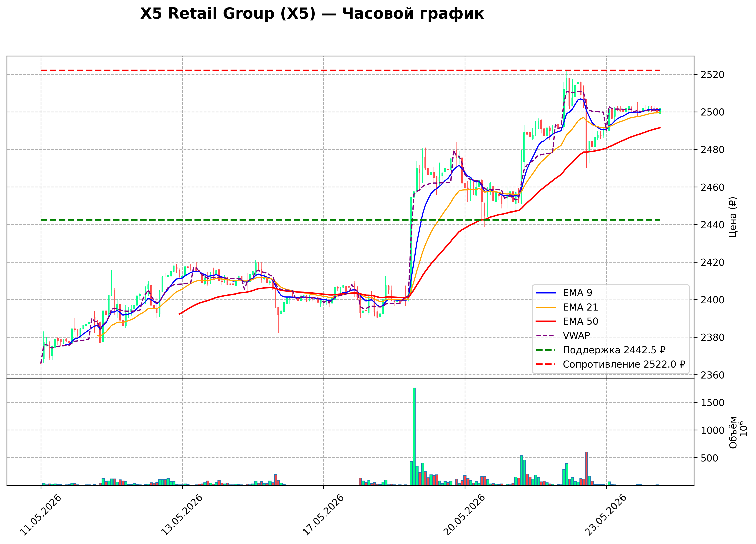Screen dimensions: 756x544
Task: Click the 2460 price axis label
Action: click(x=713, y=188)
